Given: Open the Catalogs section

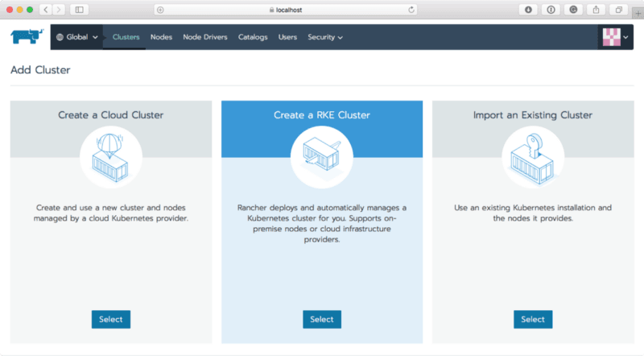Looking at the screenshot, I should [x=253, y=37].
